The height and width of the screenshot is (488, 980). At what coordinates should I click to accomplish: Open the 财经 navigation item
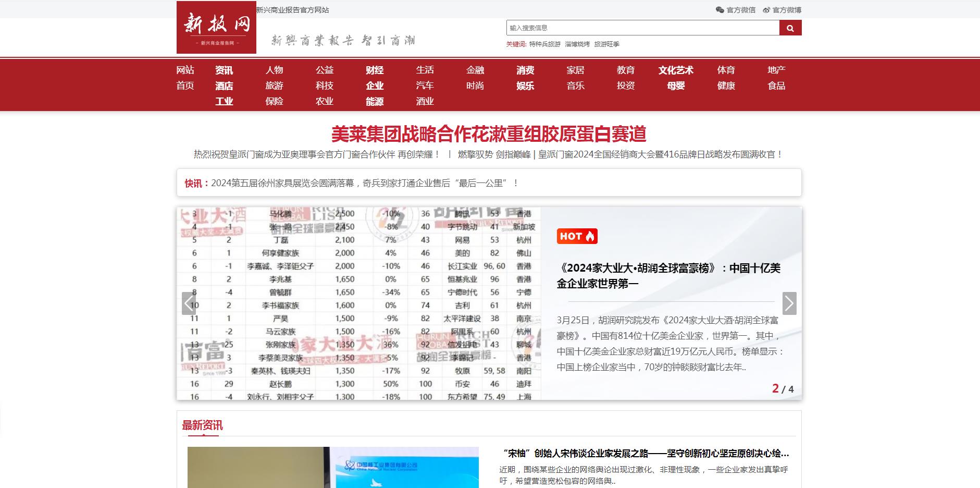[375, 70]
